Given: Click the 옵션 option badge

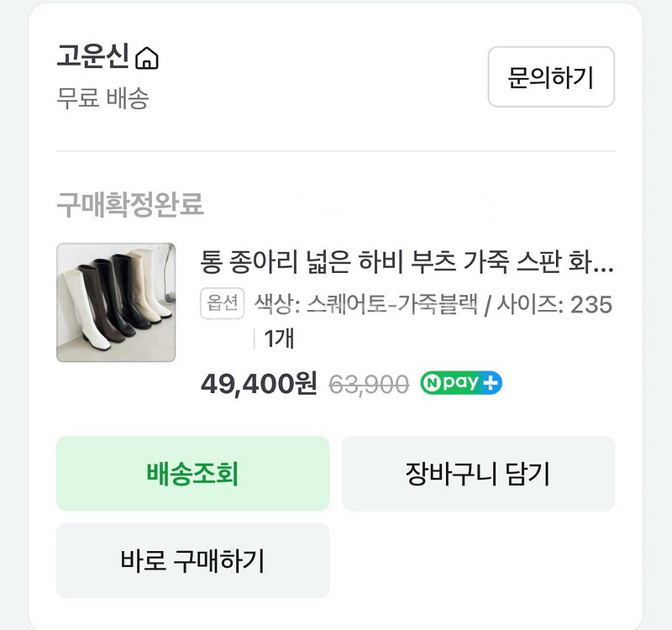Looking at the screenshot, I should [x=222, y=304].
